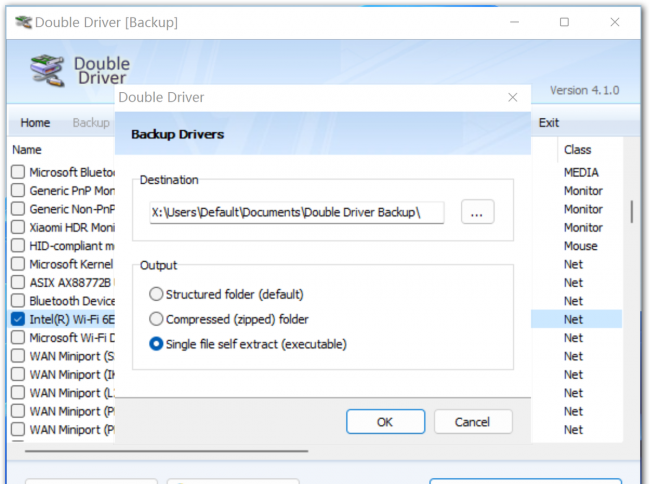This screenshot has height=484, width=650.
Task: Click the Class column header
Action: pyautogui.click(x=577, y=150)
